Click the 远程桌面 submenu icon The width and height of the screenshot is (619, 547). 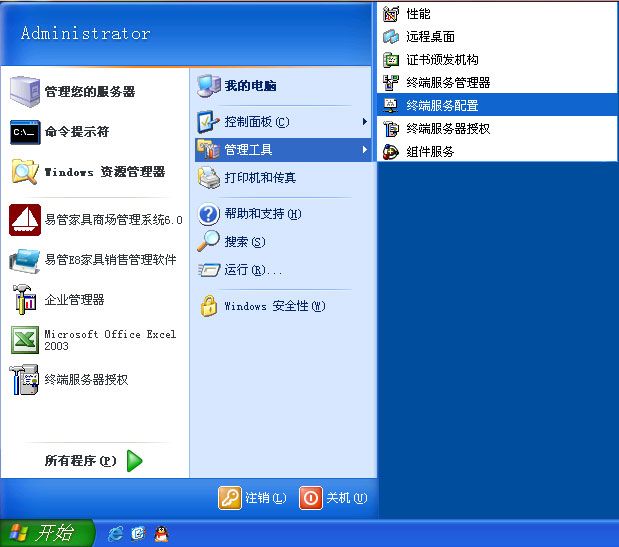tap(391, 37)
